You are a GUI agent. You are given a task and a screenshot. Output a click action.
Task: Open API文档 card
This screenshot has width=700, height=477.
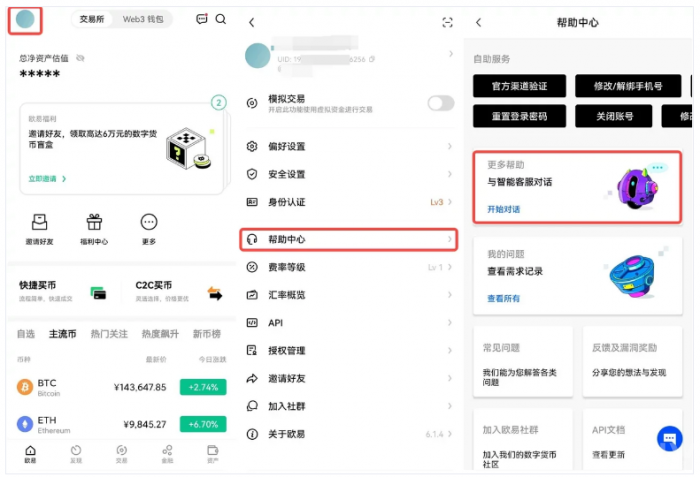(x=633, y=439)
